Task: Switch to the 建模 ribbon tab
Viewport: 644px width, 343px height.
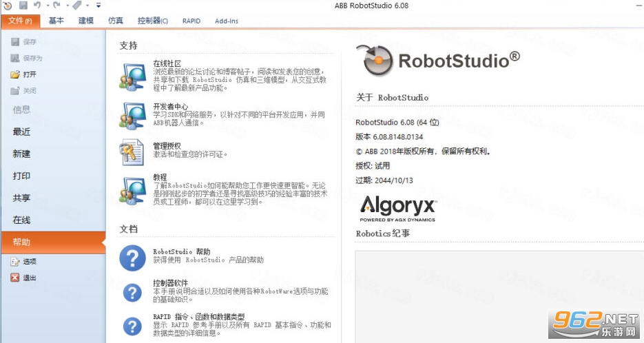Action: (x=86, y=21)
